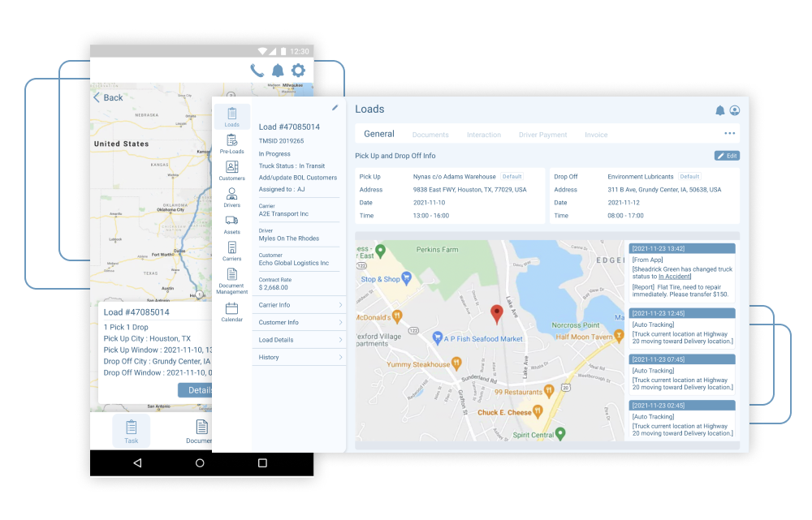Open Calendar in the sidebar

point(232,312)
